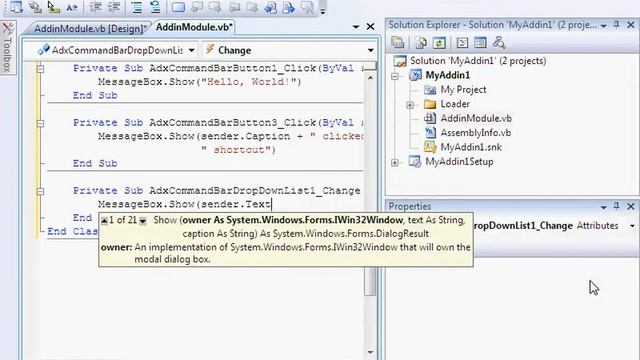The image size is (640, 360).
Task: Expand the MyAddin1Setup project
Action: click(395, 162)
